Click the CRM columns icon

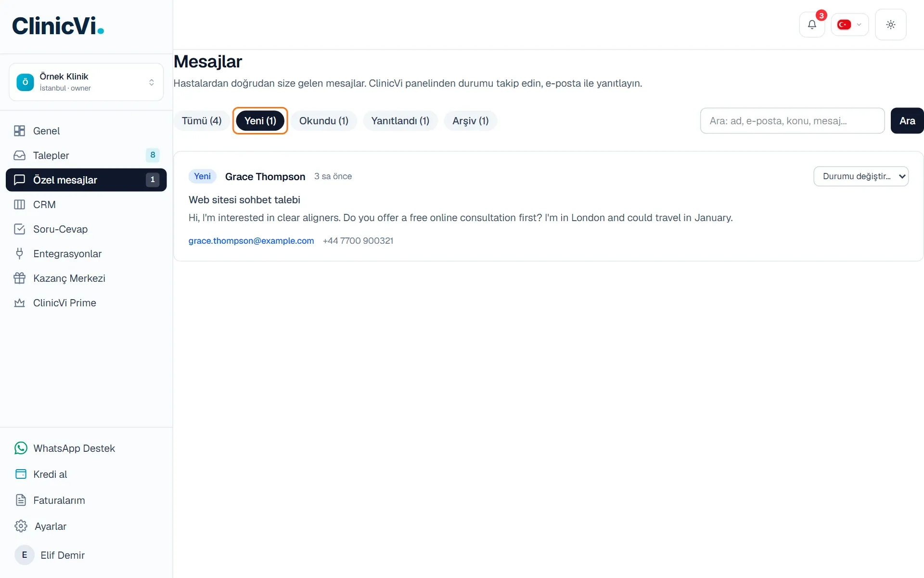pyautogui.click(x=19, y=205)
